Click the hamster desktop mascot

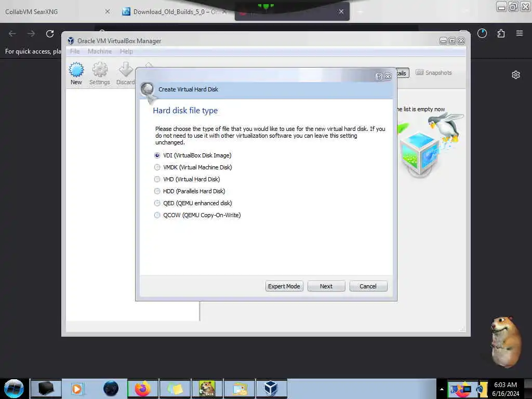pos(506,341)
